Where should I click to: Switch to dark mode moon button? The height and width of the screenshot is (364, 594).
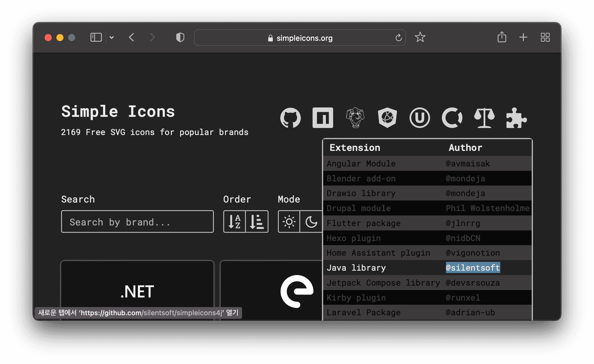pyautogui.click(x=311, y=222)
